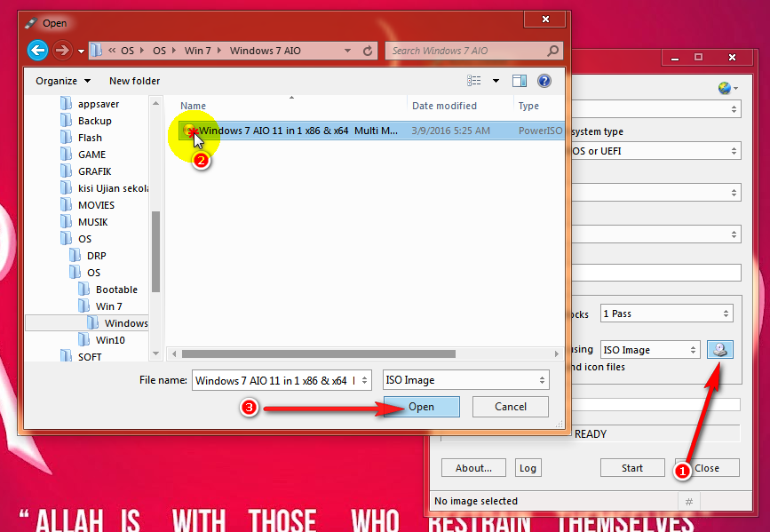Minimize the Rufus window
This screenshot has height=532, width=770.
coord(675,58)
